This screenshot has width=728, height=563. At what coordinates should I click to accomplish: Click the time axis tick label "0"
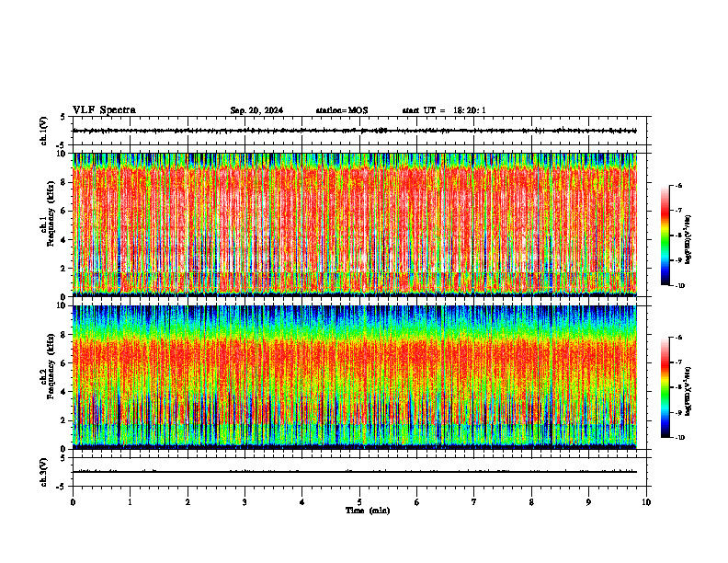coord(73,502)
